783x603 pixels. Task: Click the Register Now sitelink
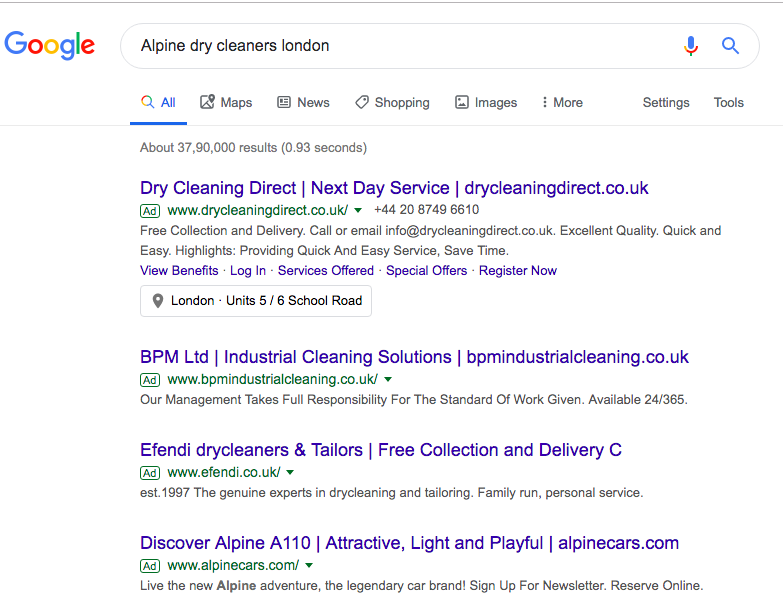pyautogui.click(x=518, y=270)
